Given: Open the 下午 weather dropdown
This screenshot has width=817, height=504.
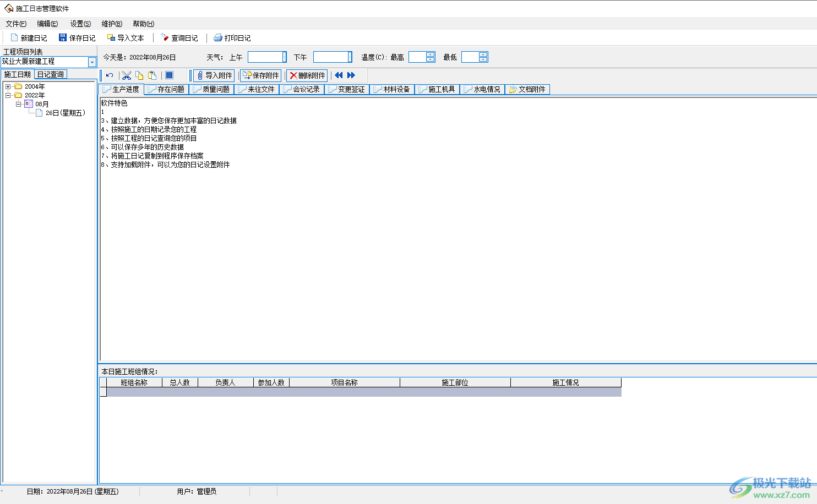Looking at the screenshot, I should pyautogui.click(x=350, y=57).
